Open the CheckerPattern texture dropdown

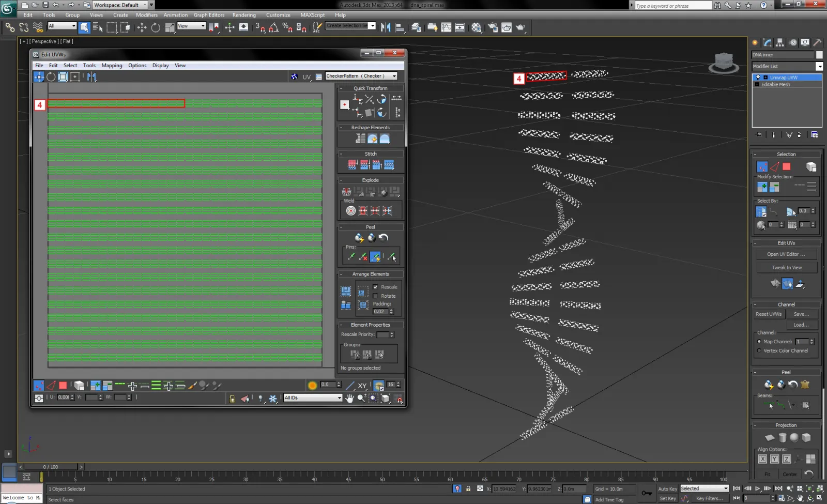pyautogui.click(x=394, y=76)
